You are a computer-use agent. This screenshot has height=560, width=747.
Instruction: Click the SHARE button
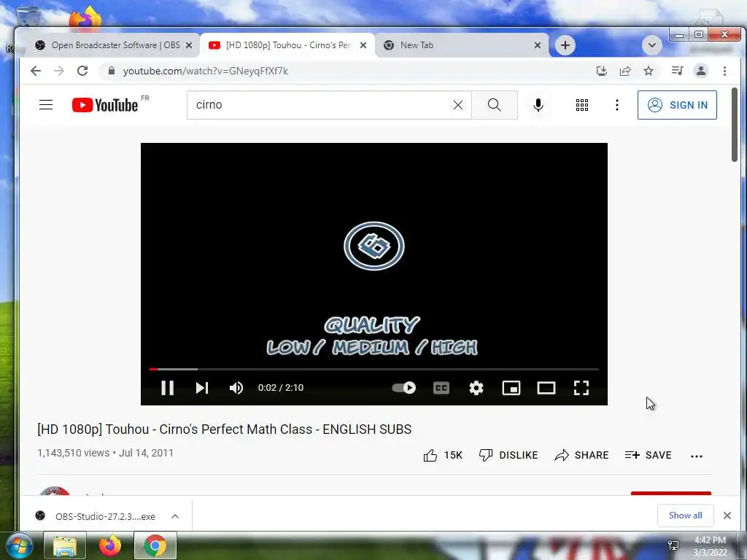coord(581,455)
